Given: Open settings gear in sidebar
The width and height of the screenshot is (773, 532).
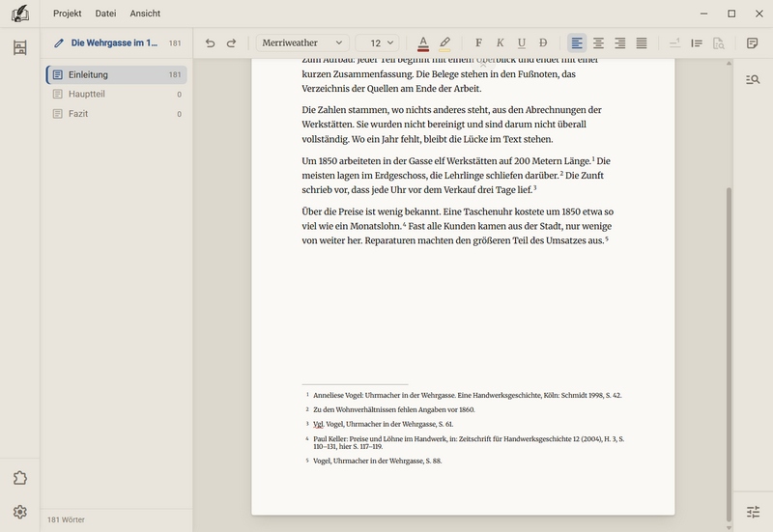Looking at the screenshot, I should pyautogui.click(x=19, y=512).
